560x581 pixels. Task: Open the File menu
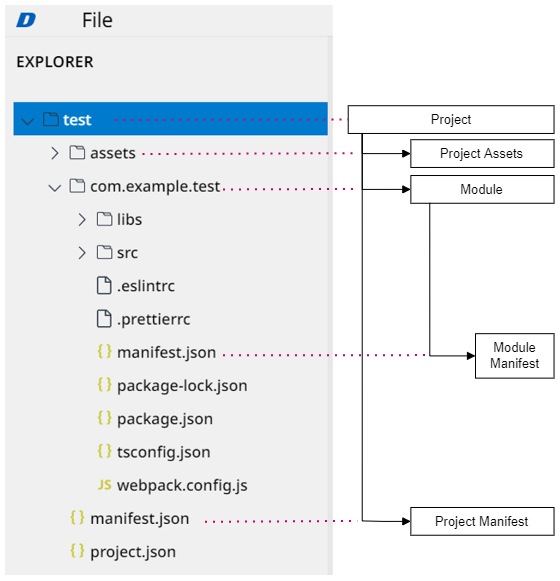(97, 20)
